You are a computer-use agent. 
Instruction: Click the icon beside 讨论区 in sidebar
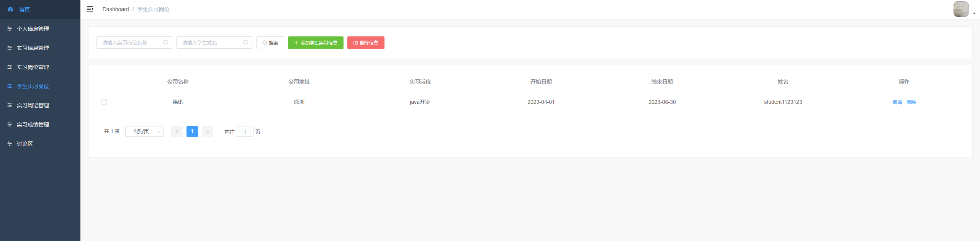[x=10, y=144]
